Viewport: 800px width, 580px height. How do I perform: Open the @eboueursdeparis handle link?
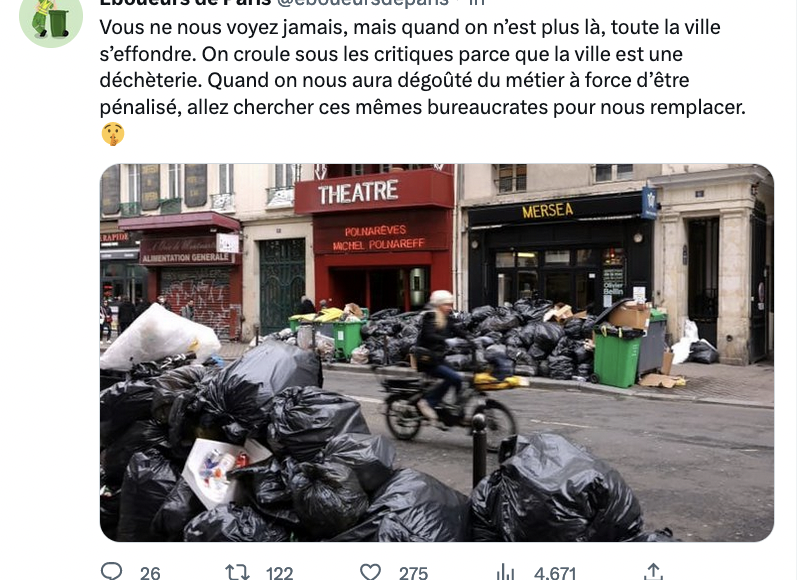(x=363, y=3)
